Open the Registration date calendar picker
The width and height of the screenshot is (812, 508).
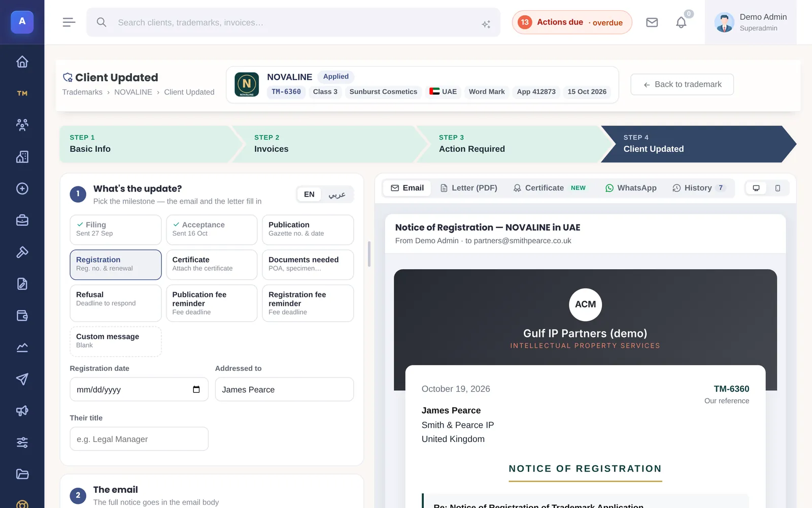196,390
